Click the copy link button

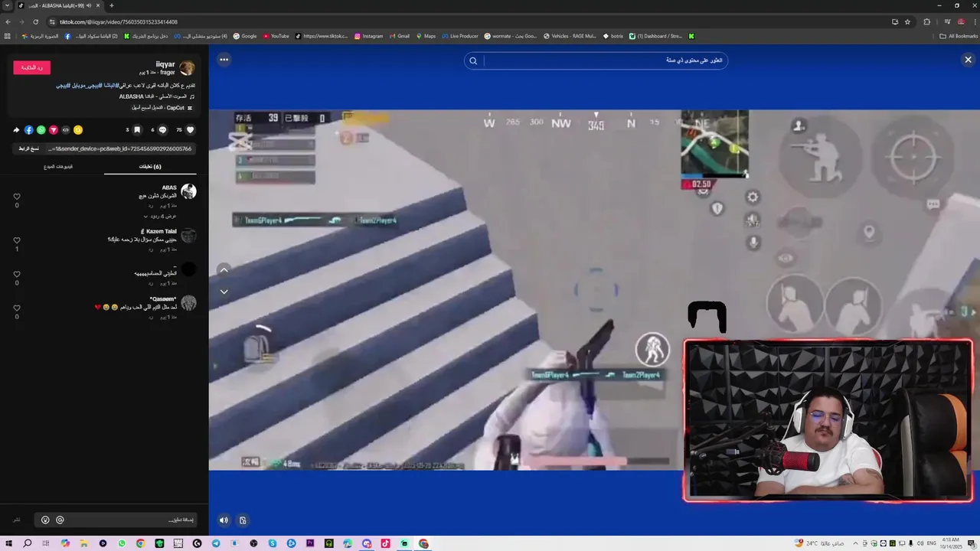[x=29, y=148]
